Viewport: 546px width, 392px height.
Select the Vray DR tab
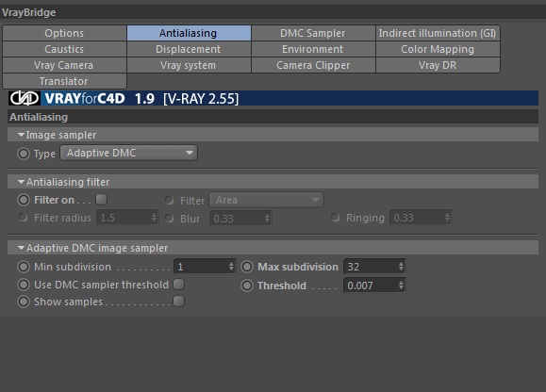point(438,65)
